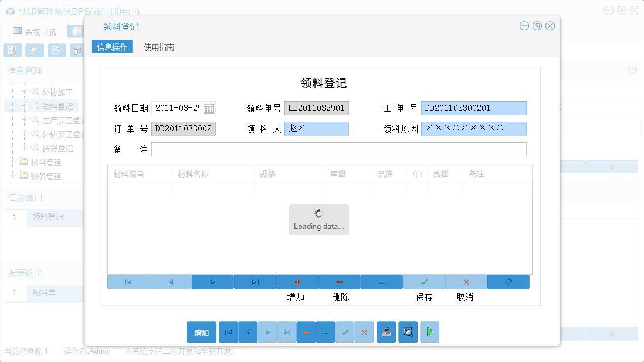Expand the 财务管理 folder node
This screenshot has height=362, width=644.
[13, 176]
